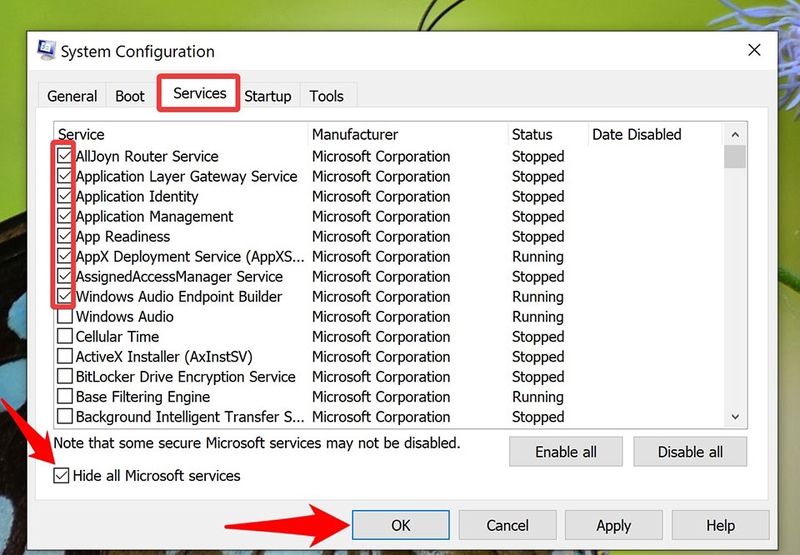This screenshot has height=555, width=800.
Task: Click the Cancel button
Action: pyautogui.click(x=507, y=525)
